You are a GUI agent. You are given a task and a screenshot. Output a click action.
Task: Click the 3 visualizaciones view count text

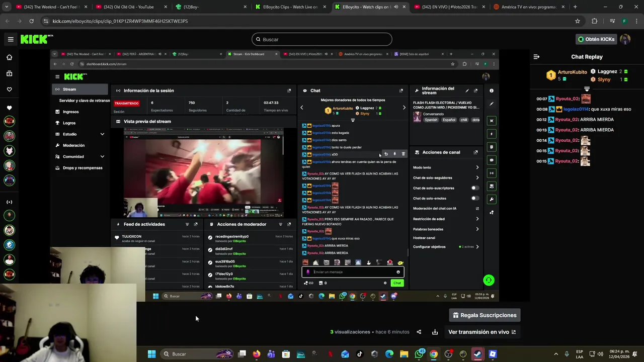(350, 332)
